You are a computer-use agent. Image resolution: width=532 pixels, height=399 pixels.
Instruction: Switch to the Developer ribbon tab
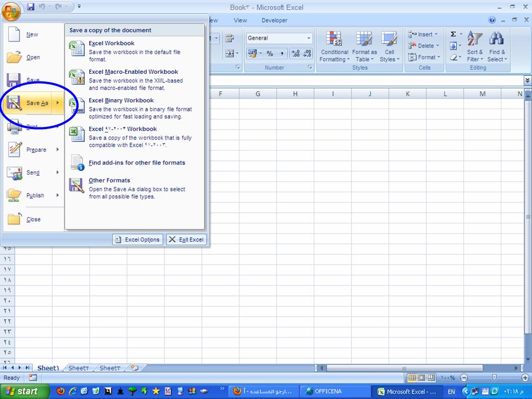click(274, 21)
